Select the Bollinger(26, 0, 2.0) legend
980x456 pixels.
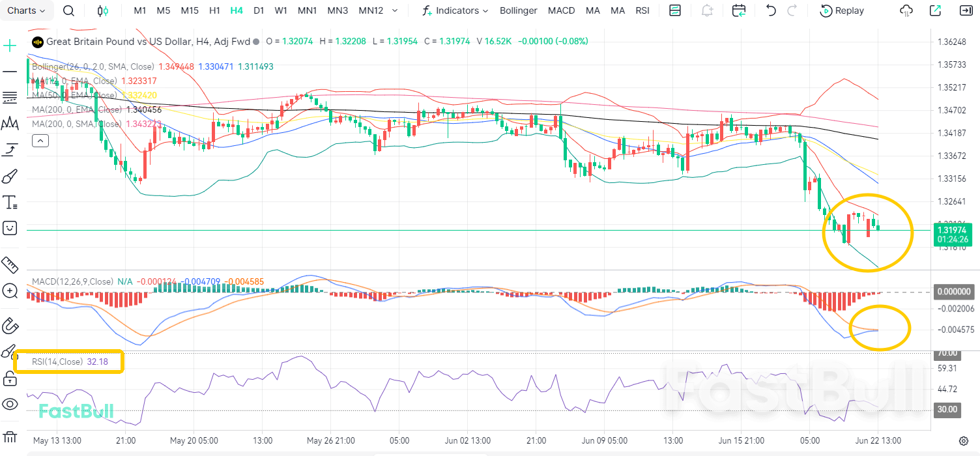93,66
